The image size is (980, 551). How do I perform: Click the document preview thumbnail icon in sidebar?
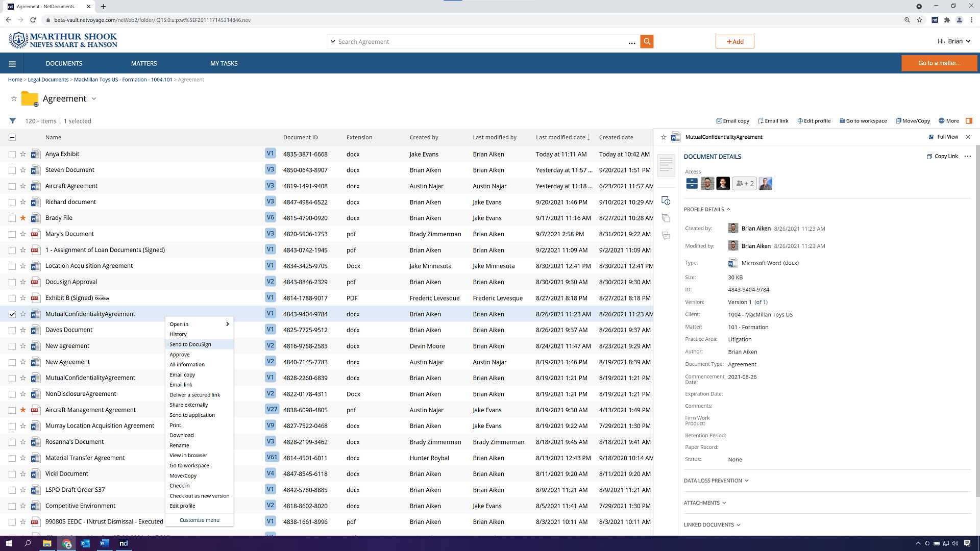click(x=666, y=165)
